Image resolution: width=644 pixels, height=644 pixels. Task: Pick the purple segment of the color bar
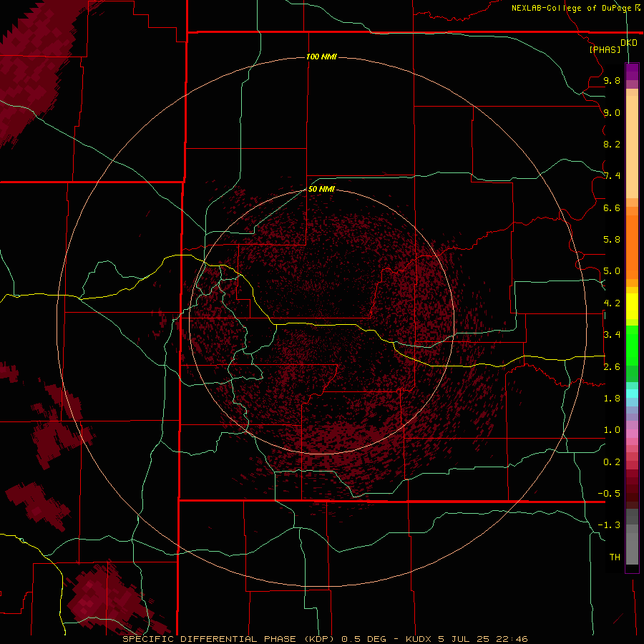[x=632, y=72]
